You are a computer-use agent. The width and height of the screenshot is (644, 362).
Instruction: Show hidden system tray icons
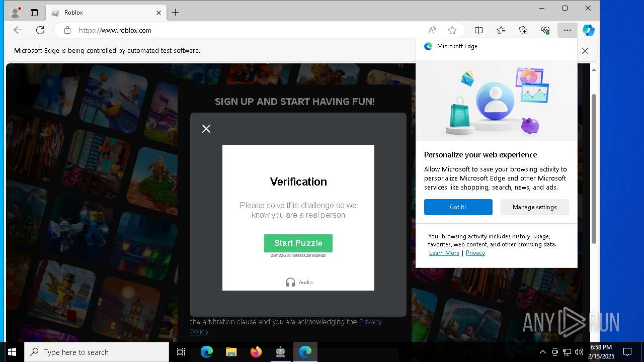(x=542, y=352)
